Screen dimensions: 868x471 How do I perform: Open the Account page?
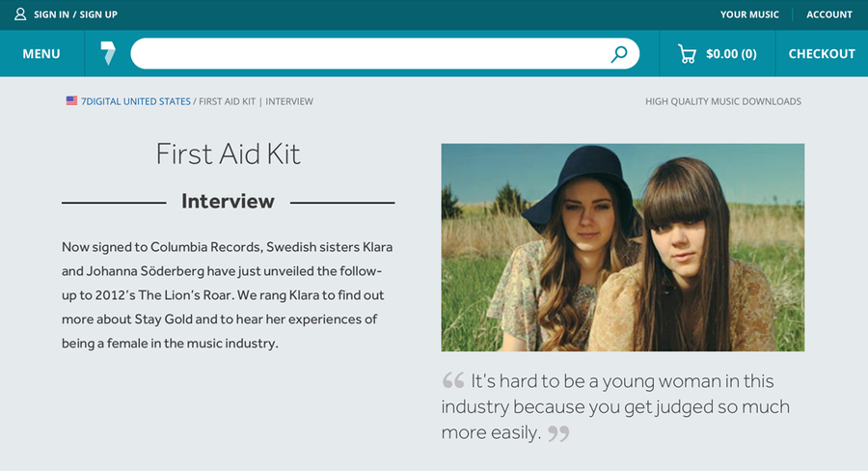(x=829, y=14)
